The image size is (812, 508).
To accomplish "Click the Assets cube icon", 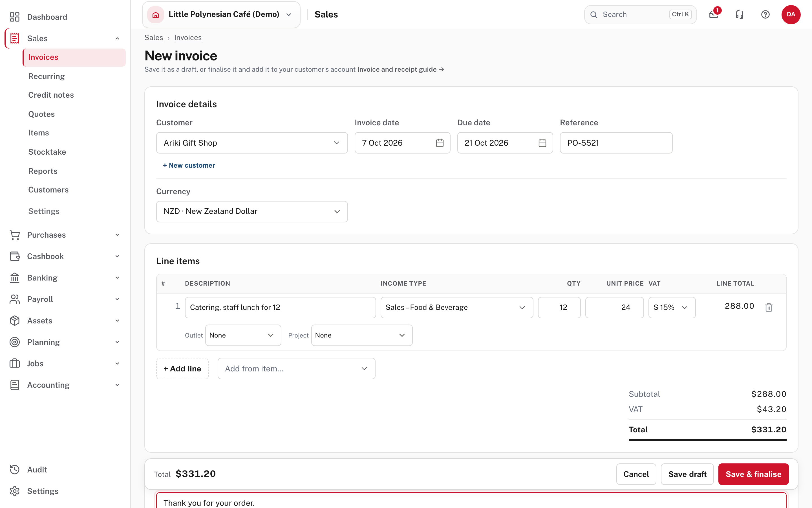I will (x=15, y=321).
